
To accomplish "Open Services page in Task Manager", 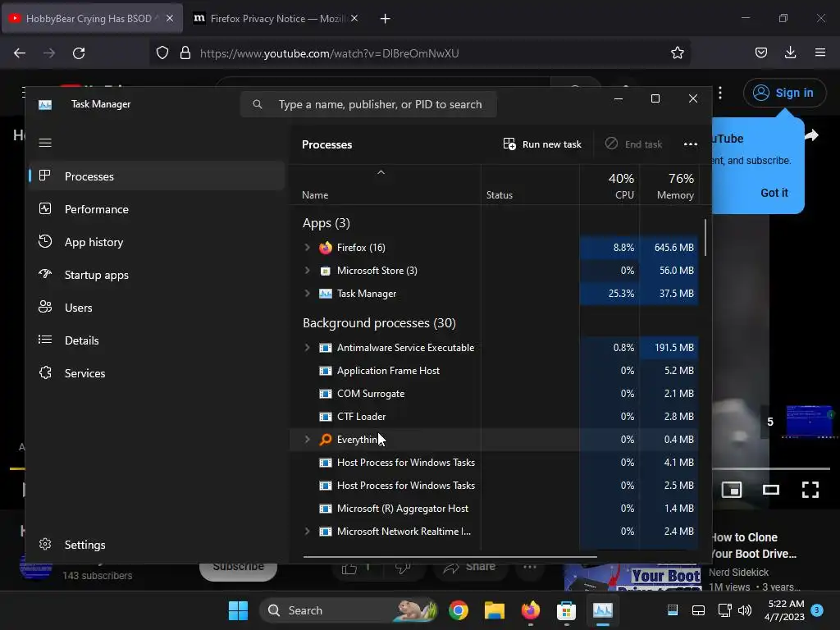I will (157, 373).
